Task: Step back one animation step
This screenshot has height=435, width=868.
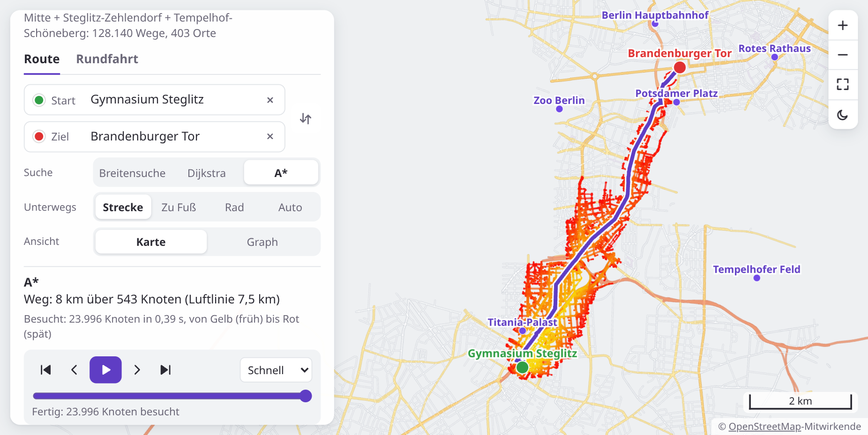Action: pyautogui.click(x=74, y=370)
